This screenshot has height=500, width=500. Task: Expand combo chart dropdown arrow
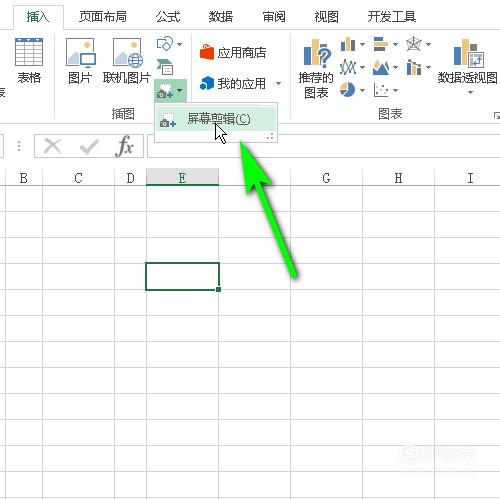coord(429,67)
